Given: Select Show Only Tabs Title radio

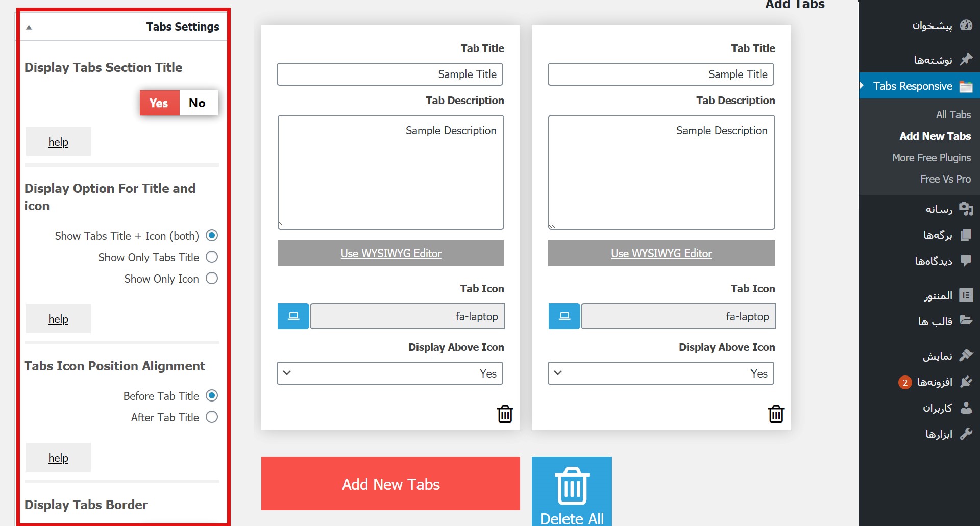Looking at the screenshot, I should (x=212, y=257).
